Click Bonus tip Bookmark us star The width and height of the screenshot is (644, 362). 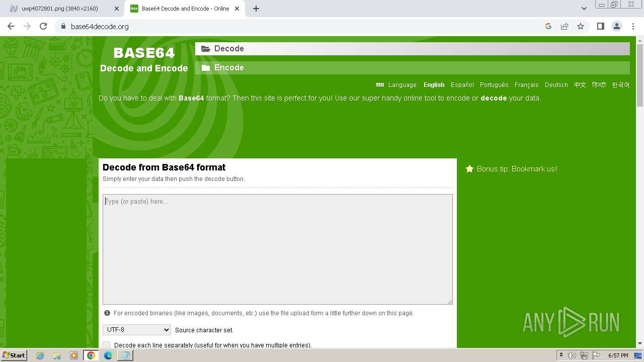pos(469,169)
